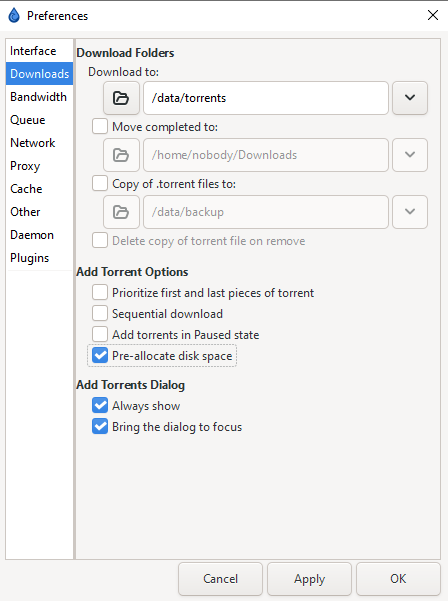Image resolution: width=448 pixels, height=601 pixels.
Task: Click the Cancel button
Action: click(x=220, y=579)
